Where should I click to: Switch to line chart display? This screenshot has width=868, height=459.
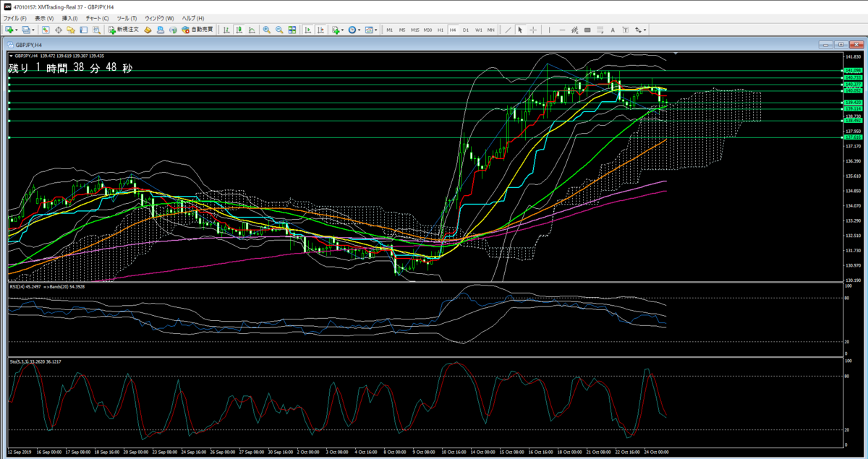pyautogui.click(x=252, y=30)
